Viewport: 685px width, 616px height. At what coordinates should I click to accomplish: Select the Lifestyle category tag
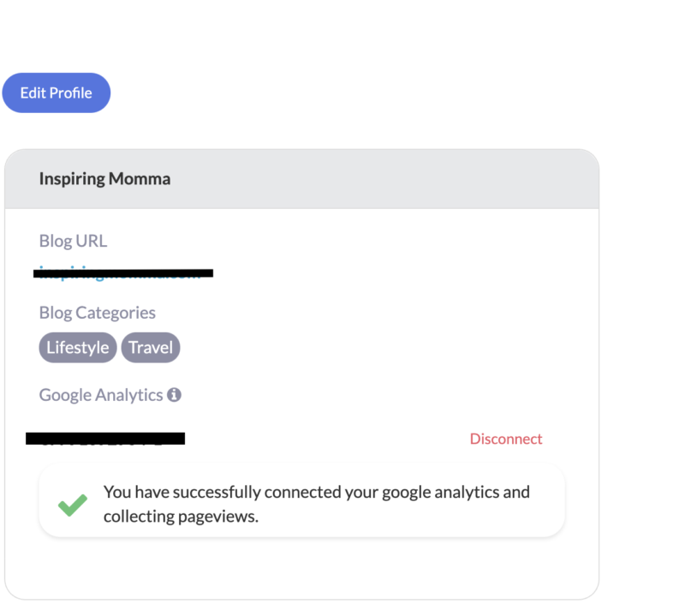[x=78, y=348]
